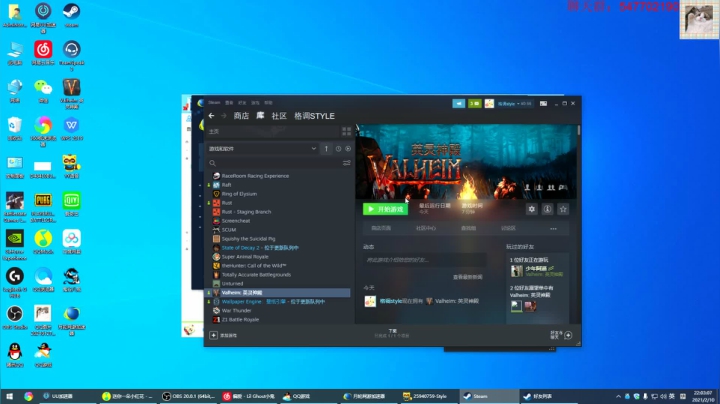Select Z1 Battle Royale in list
Viewport: 720px width, 404px height.
240,320
